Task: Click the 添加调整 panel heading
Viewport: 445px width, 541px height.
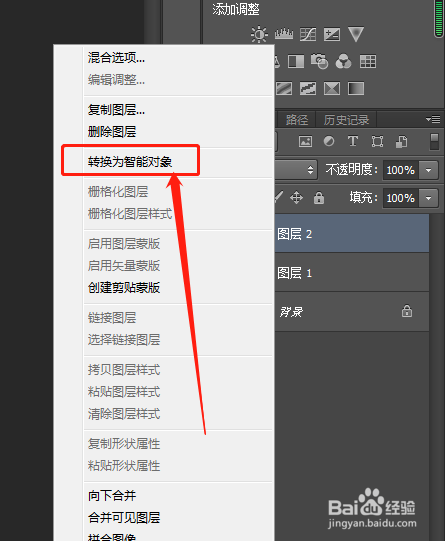Action: click(x=236, y=9)
